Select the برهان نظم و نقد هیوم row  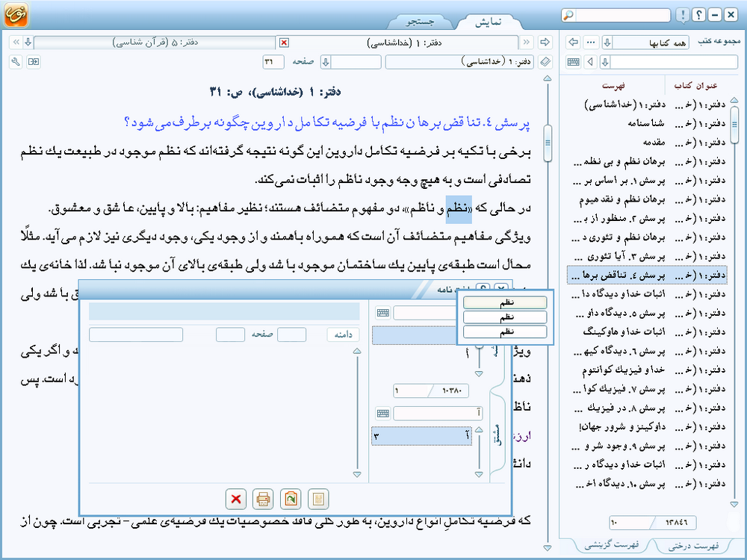point(646,199)
